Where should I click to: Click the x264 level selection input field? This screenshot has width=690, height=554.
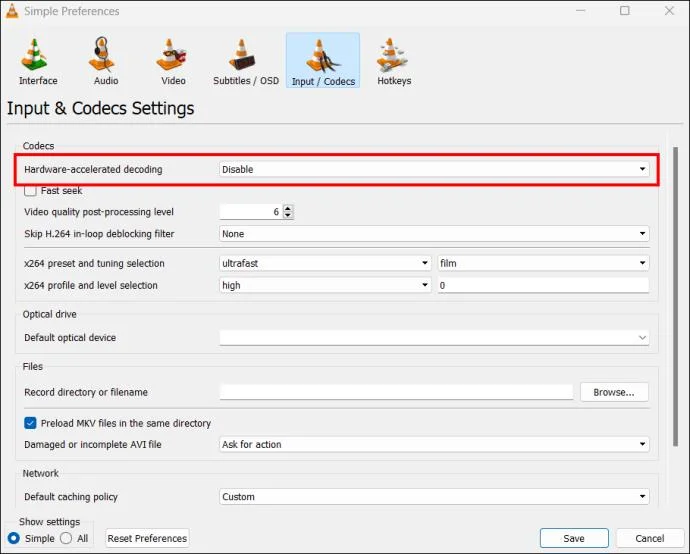click(543, 285)
